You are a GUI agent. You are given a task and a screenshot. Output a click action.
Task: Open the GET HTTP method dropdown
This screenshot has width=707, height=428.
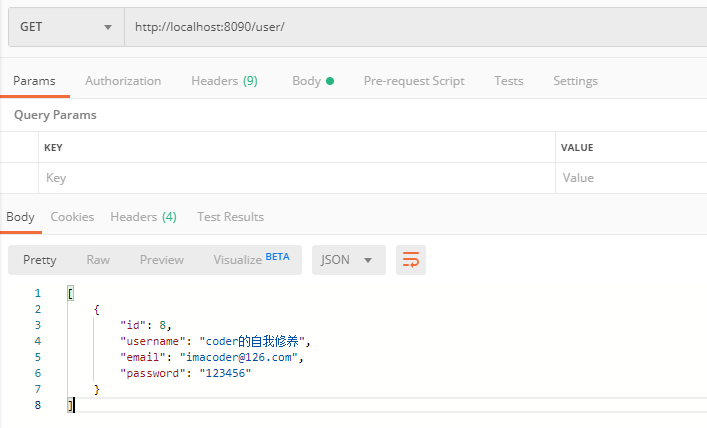click(x=66, y=27)
